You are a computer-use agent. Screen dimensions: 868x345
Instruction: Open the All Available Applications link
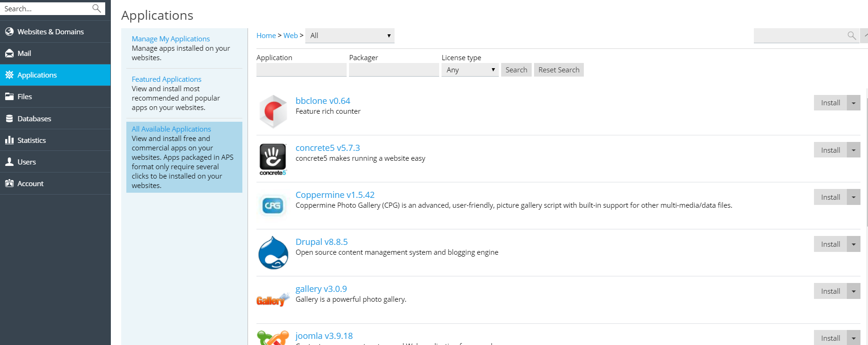pos(171,129)
